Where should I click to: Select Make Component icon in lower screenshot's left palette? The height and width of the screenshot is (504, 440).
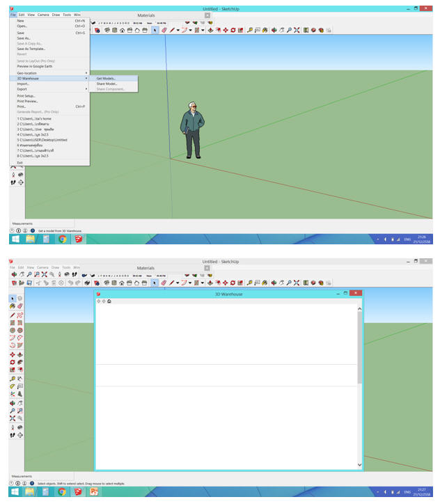pos(20,298)
